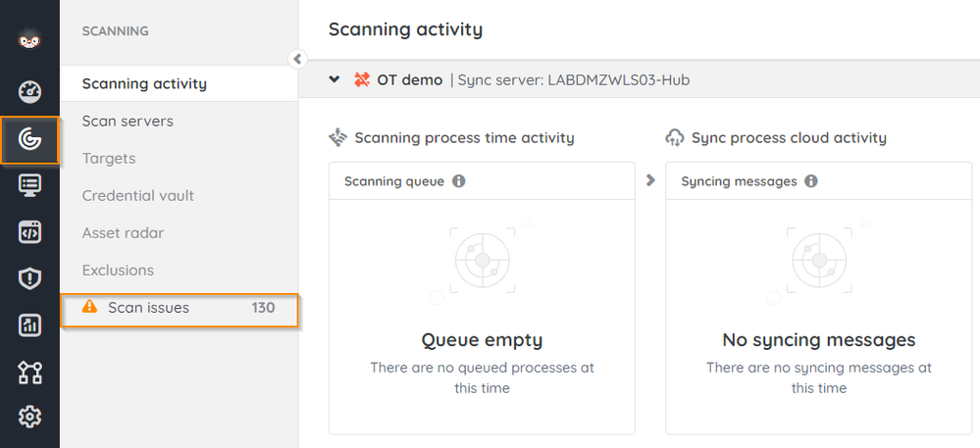Click the arrow between queue panels
Screen dimensions: 980x448
(x=650, y=180)
